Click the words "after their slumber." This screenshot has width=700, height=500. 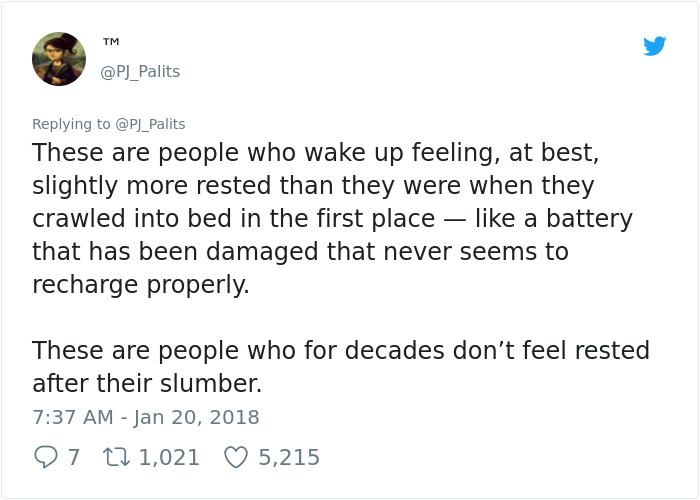coord(146,383)
